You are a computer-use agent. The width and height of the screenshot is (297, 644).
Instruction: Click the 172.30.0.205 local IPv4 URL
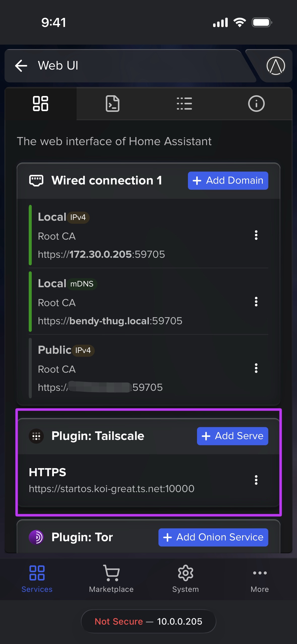101,254
